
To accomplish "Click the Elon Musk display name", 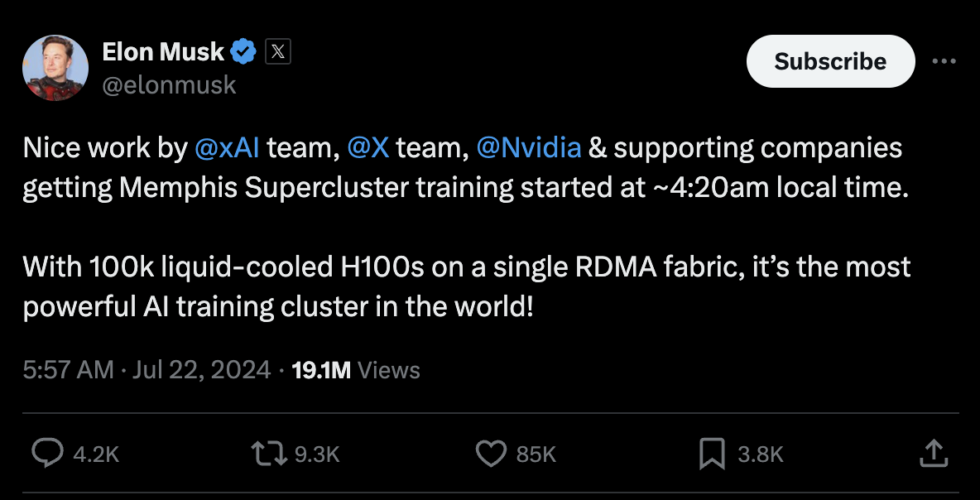I will click(x=163, y=52).
